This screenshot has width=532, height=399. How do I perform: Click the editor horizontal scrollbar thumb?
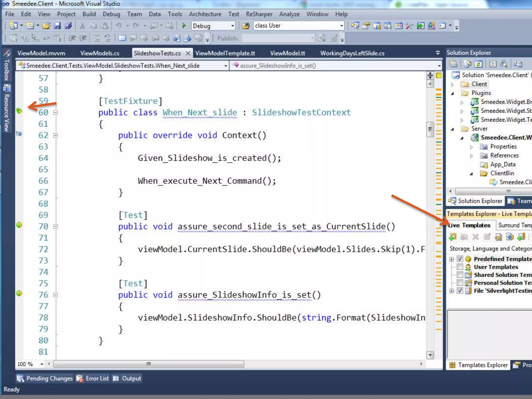click(x=148, y=364)
